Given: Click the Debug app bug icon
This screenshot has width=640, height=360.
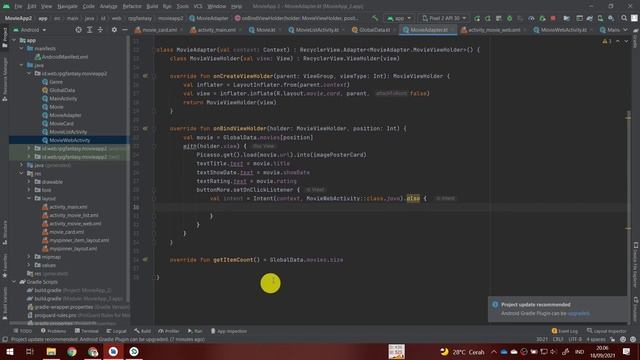Looking at the screenshot, I should point(509,18).
